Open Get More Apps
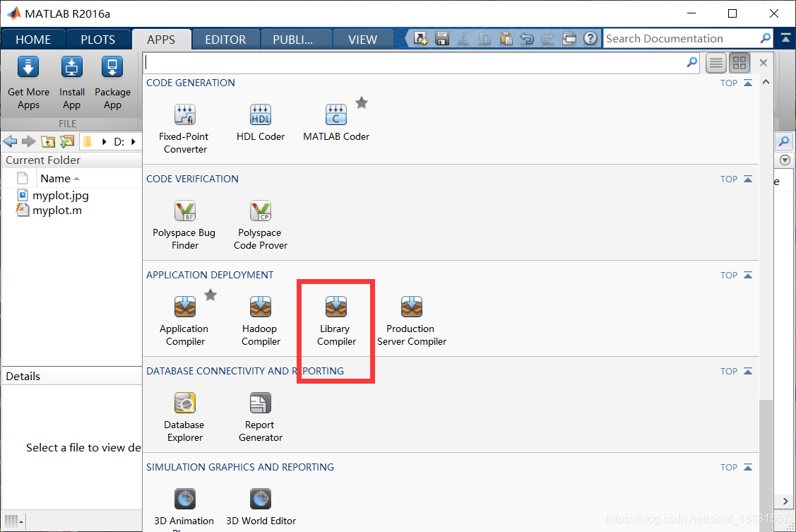Screen dimensions: 796x532 click(x=28, y=82)
